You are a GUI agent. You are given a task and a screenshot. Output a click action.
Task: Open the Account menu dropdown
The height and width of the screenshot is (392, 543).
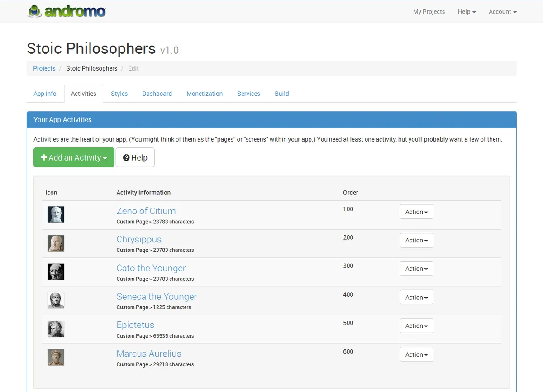click(x=502, y=12)
